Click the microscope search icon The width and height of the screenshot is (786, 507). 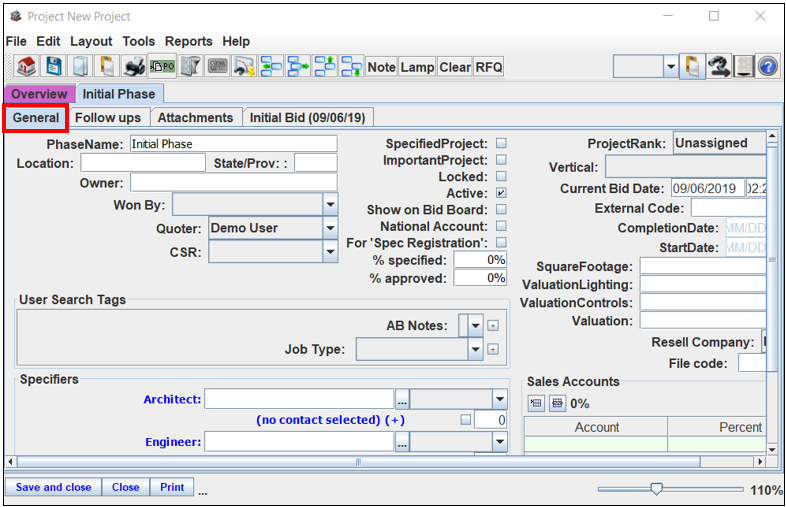[x=719, y=66]
